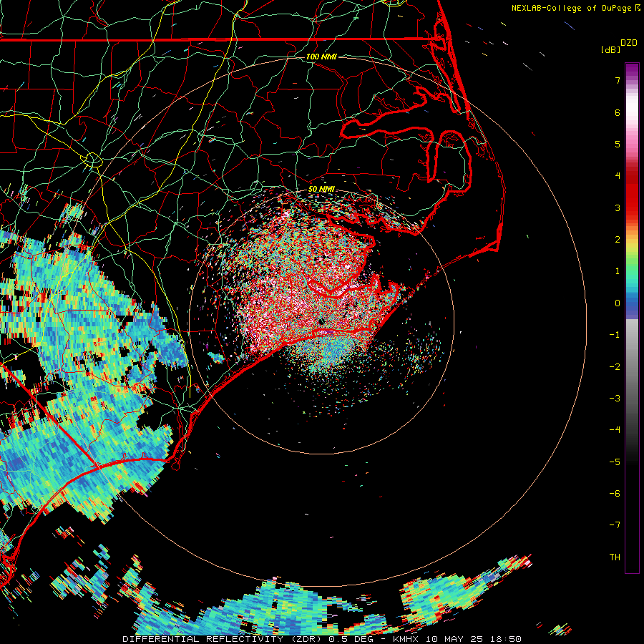Image resolution: width=644 pixels, height=644 pixels.
Task: Click the DZD colorbar title
Action: tap(629, 43)
